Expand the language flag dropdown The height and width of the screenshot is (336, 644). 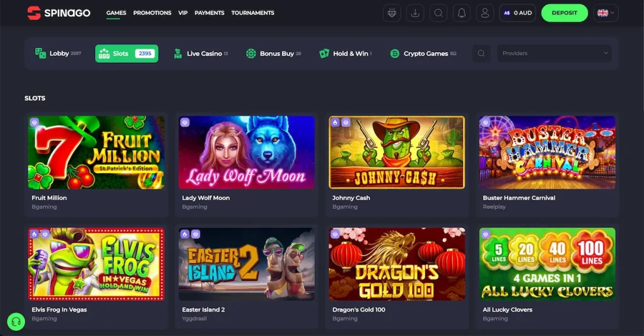point(606,13)
